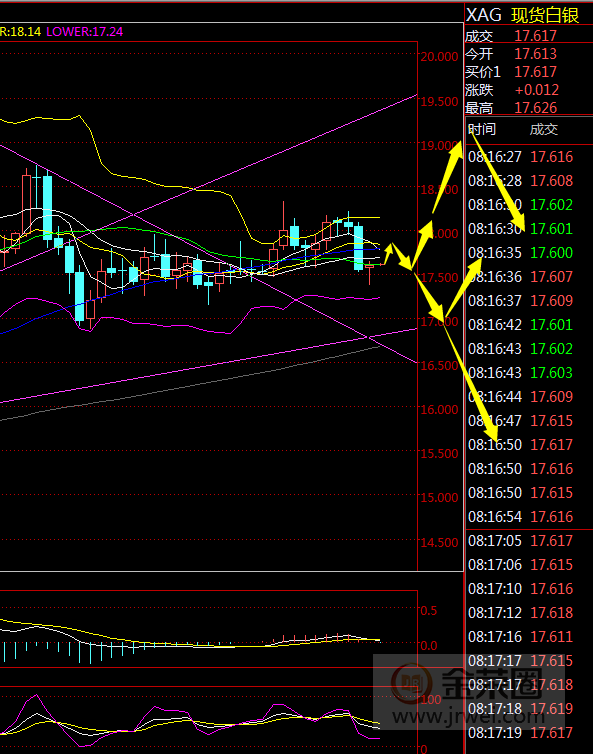This screenshot has height=754, width=593.
Task: Click the XAG 现货白银 instrument title
Action: pos(522,15)
